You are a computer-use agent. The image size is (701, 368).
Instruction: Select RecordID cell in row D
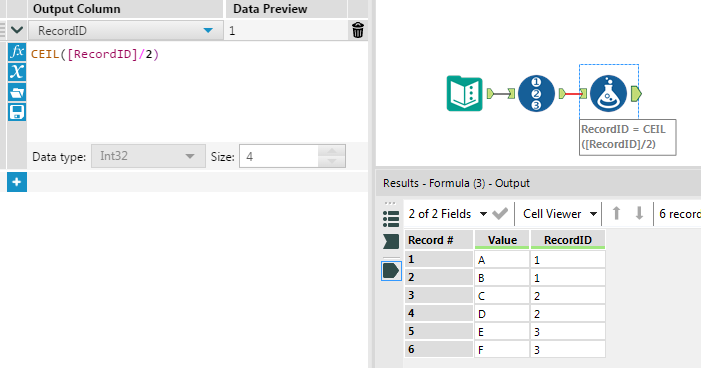click(568, 313)
